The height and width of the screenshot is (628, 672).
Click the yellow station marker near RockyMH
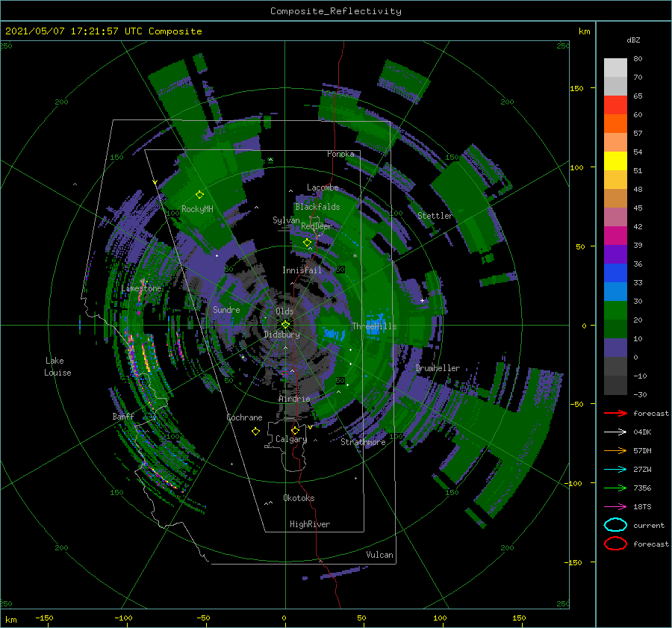click(x=199, y=195)
